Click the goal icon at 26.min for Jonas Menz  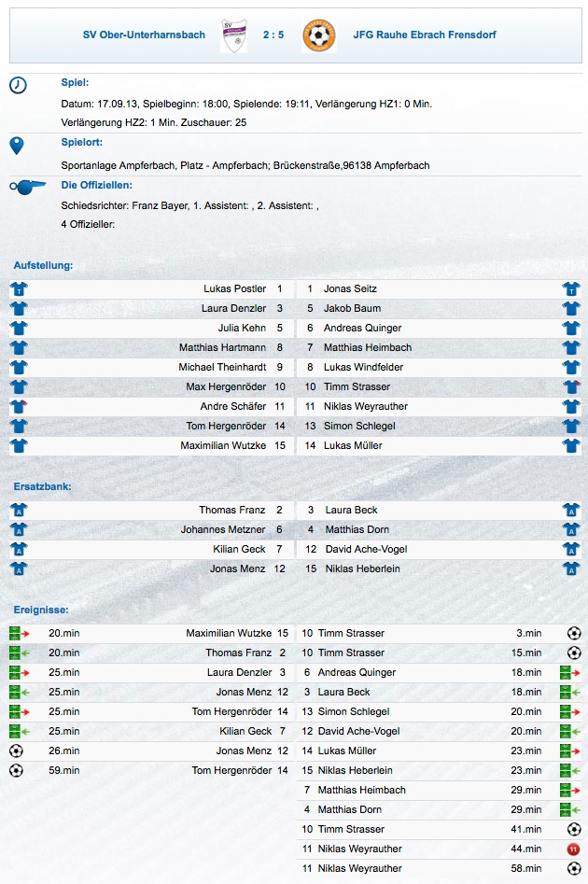[17, 751]
